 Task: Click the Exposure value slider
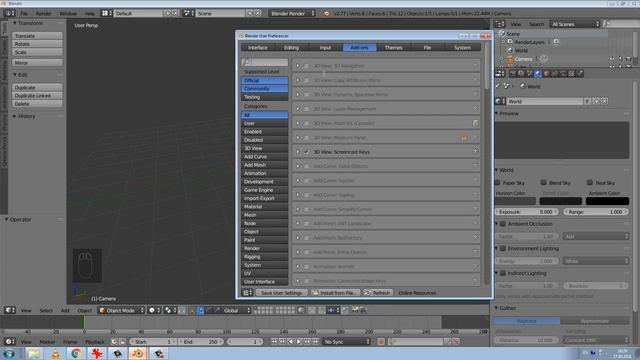point(527,212)
